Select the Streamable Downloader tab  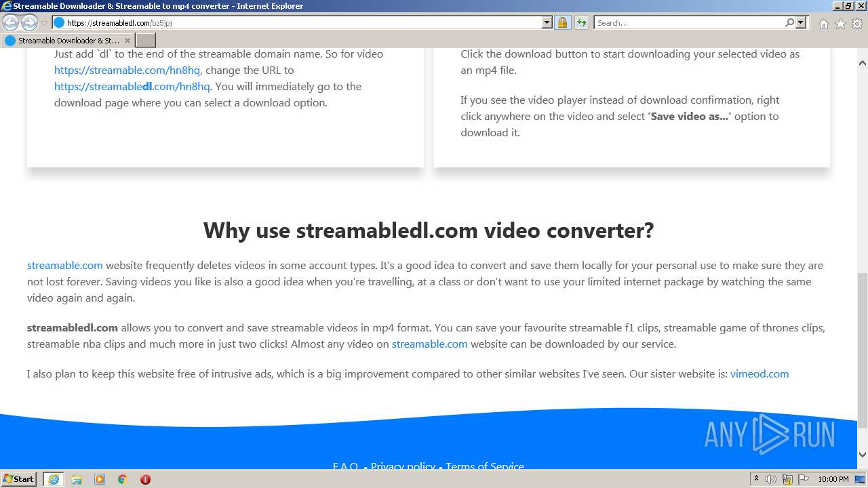68,41
